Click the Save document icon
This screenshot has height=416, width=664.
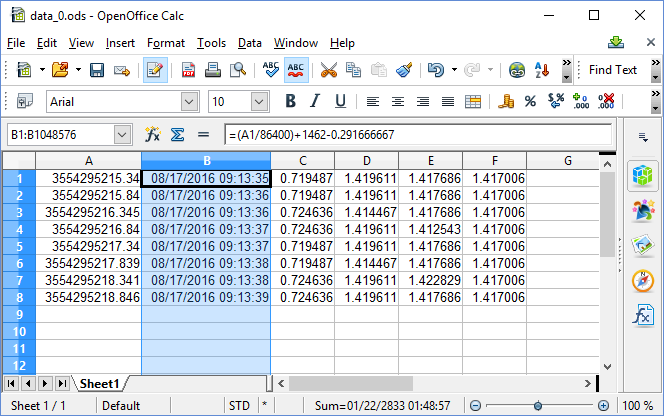[98, 70]
